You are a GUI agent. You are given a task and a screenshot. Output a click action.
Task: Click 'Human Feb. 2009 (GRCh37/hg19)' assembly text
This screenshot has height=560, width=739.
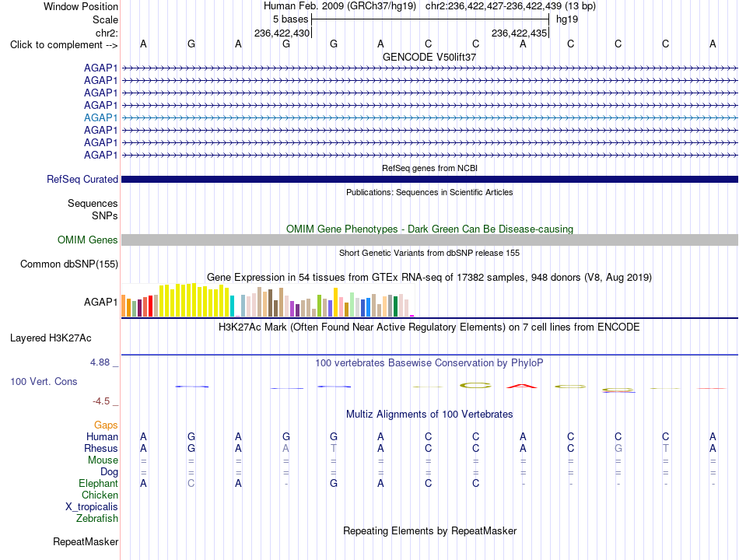(340, 6)
